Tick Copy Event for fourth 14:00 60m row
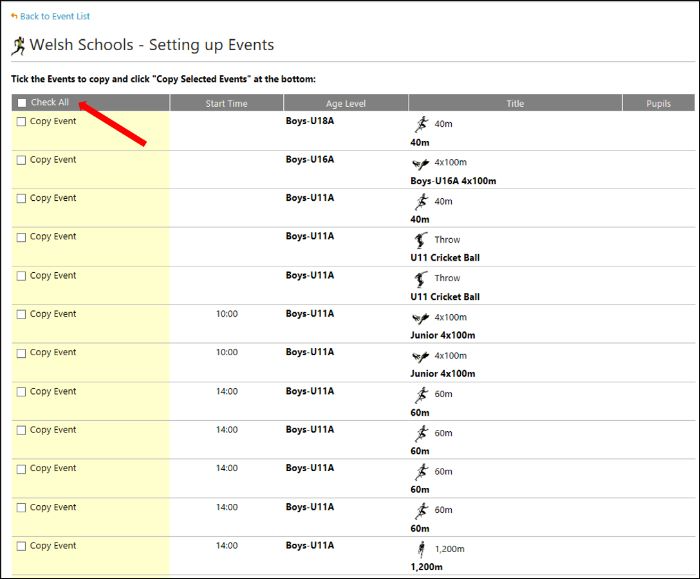Viewport: 700px width, 579px height. pyautogui.click(x=21, y=507)
